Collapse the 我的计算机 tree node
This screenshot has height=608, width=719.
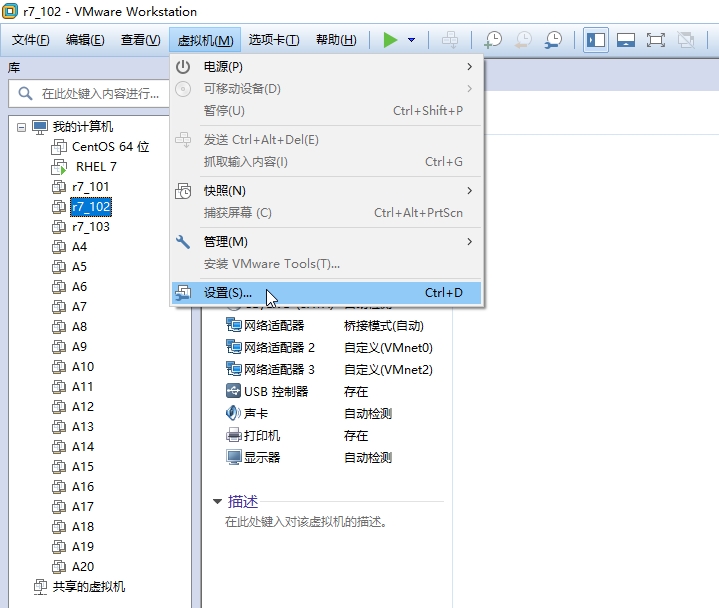21,127
